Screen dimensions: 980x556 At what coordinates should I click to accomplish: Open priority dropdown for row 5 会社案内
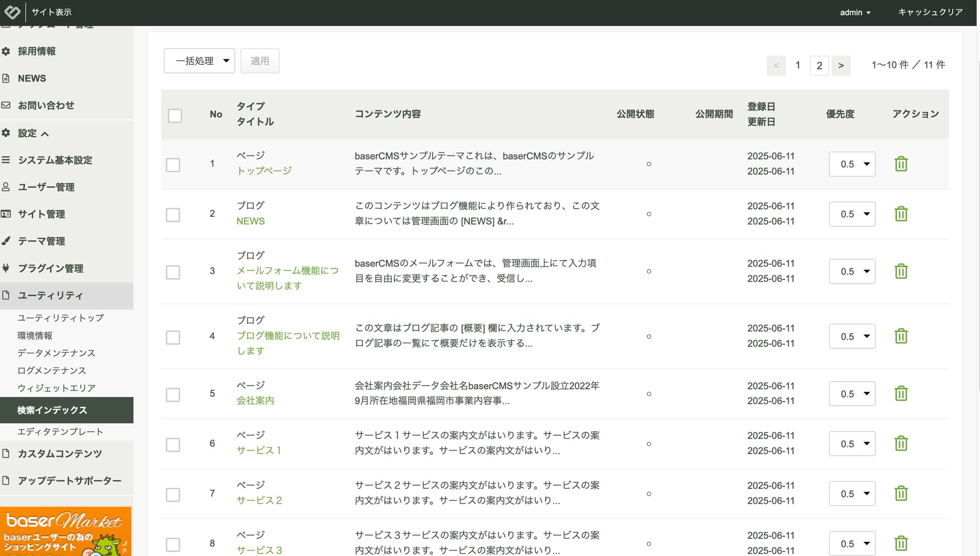(852, 393)
